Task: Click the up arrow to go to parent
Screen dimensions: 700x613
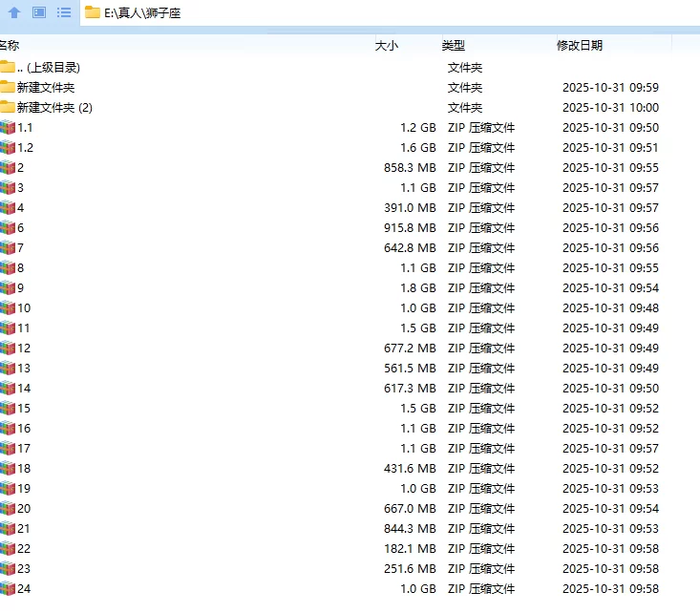Action: pyautogui.click(x=14, y=12)
